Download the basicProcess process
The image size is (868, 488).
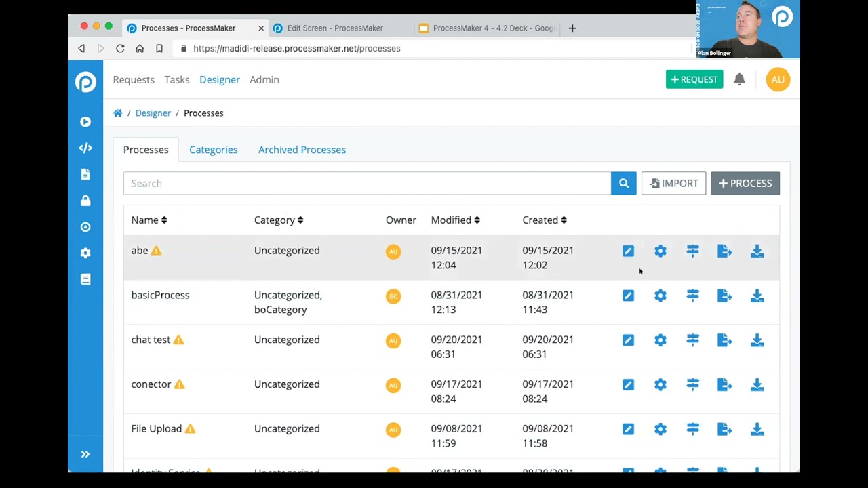coord(757,296)
